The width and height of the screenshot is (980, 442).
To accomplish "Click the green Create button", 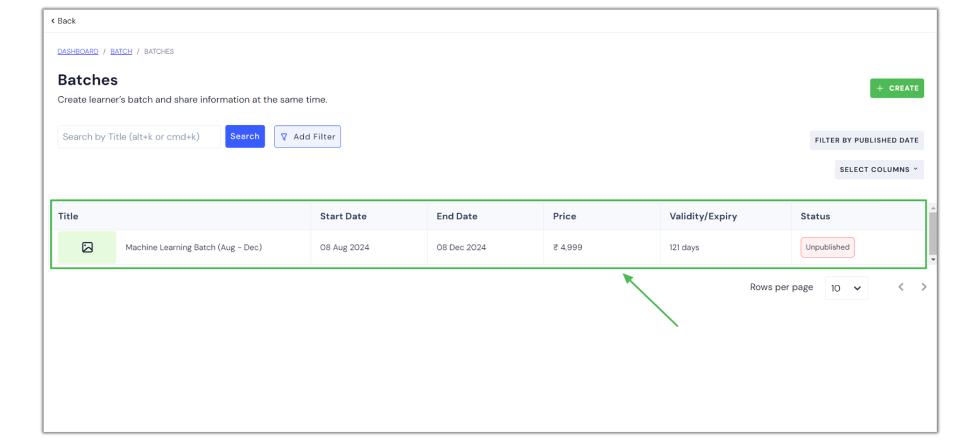I will (896, 88).
